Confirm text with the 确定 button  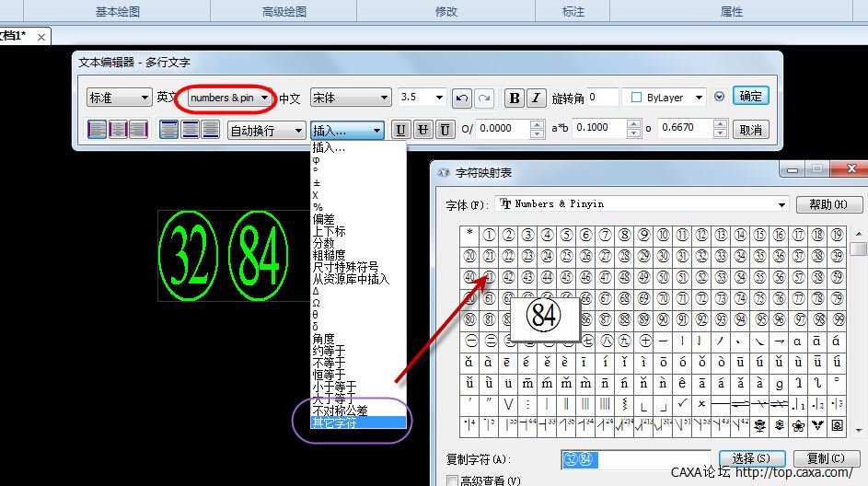pos(750,97)
